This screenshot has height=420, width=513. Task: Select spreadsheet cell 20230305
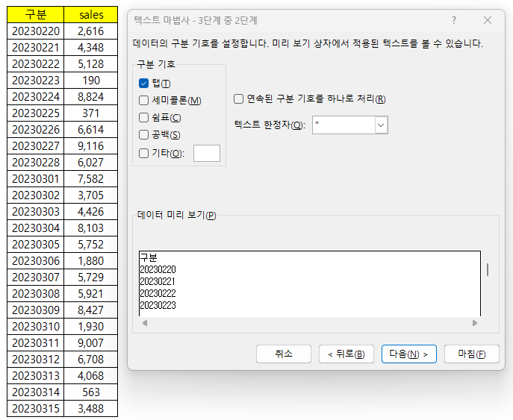36,245
